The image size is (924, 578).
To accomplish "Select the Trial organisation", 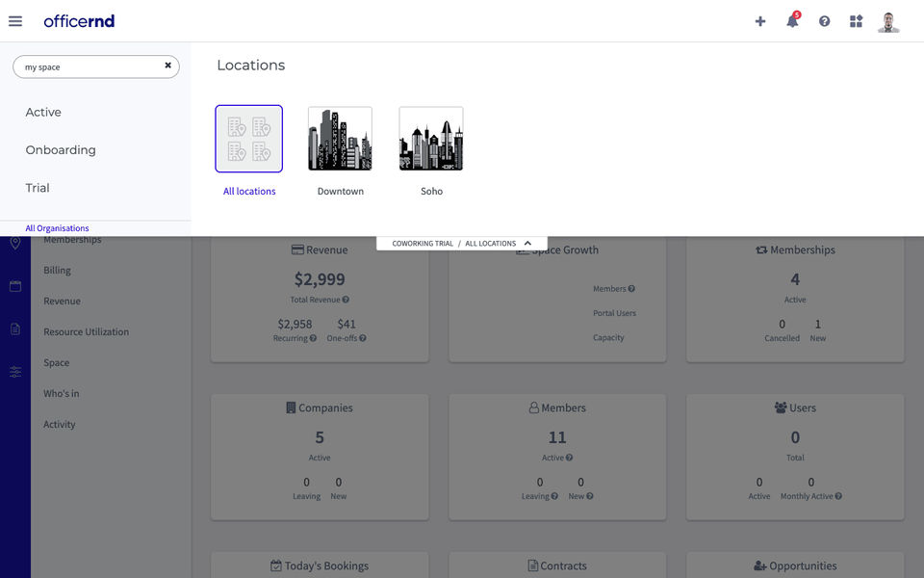I will pyautogui.click(x=38, y=188).
